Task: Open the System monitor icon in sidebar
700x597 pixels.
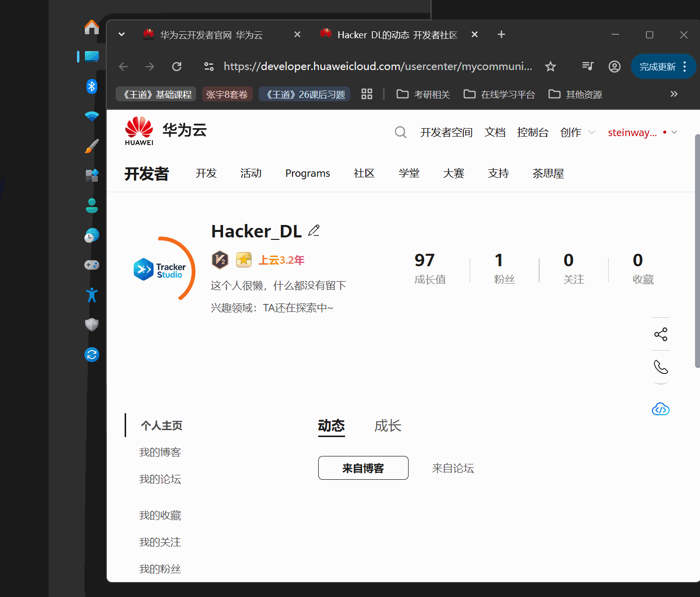Action: pyautogui.click(x=92, y=57)
